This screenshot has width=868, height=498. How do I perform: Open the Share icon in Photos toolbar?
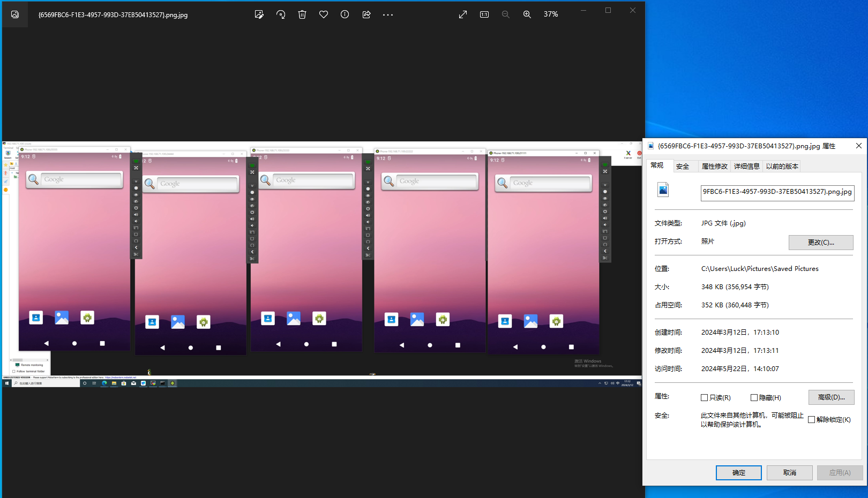366,14
